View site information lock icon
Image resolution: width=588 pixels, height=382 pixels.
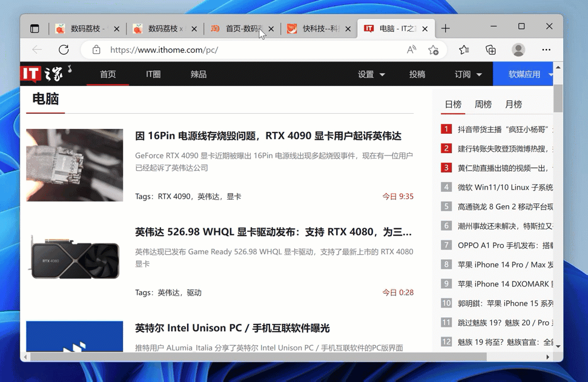click(x=96, y=50)
